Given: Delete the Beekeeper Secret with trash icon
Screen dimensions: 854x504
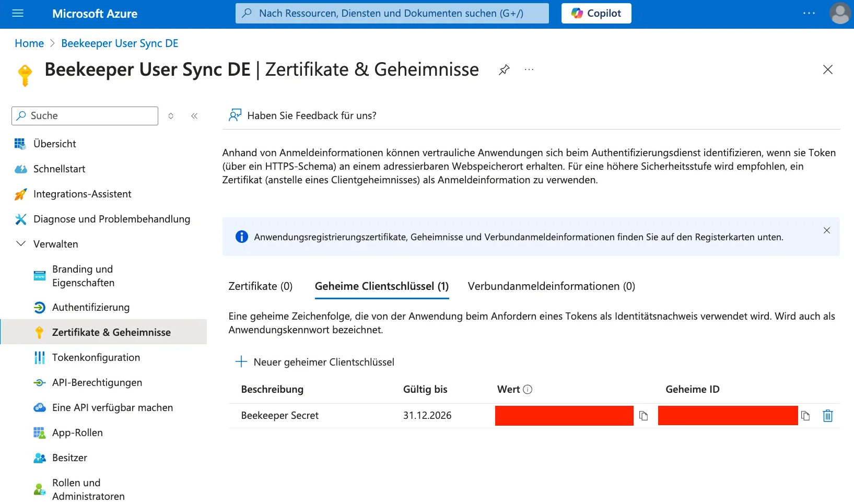Looking at the screenshot, I should [x=828, y=416].
